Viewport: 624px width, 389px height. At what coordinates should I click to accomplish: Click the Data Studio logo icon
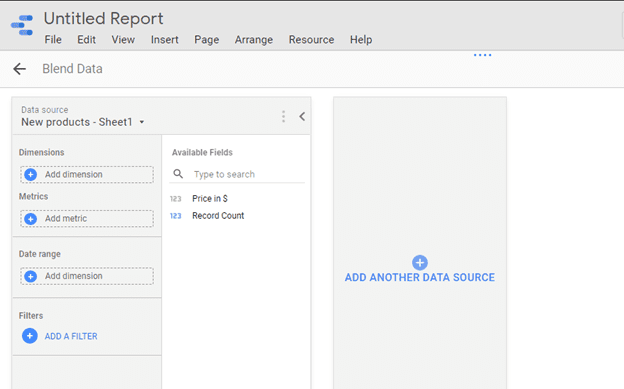[x=22, y=25]
